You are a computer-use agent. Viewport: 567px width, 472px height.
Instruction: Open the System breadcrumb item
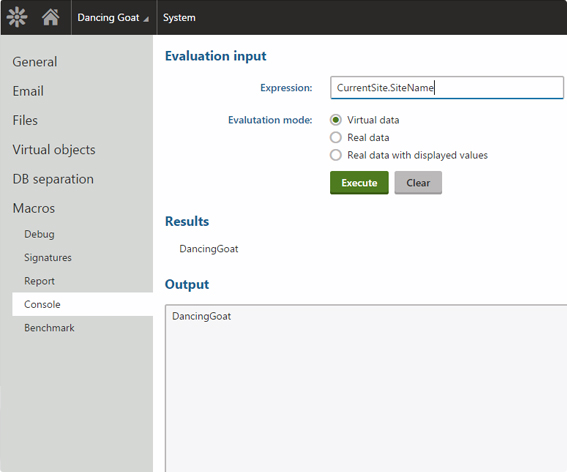pyautogui.click(x=179, y=17)
